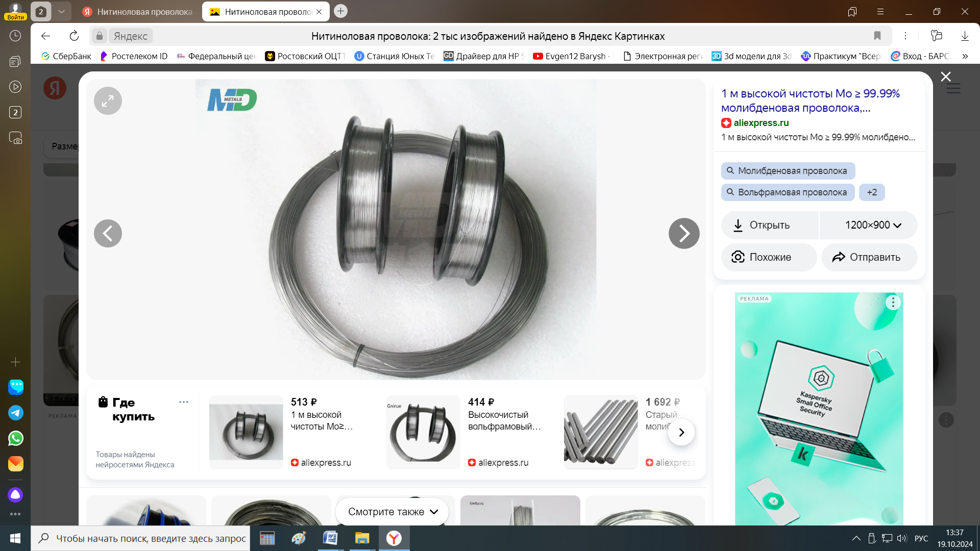Select the Молибденовая проволока search tag
This screenshot has height=551, width=980.
[x=788, y=171]
